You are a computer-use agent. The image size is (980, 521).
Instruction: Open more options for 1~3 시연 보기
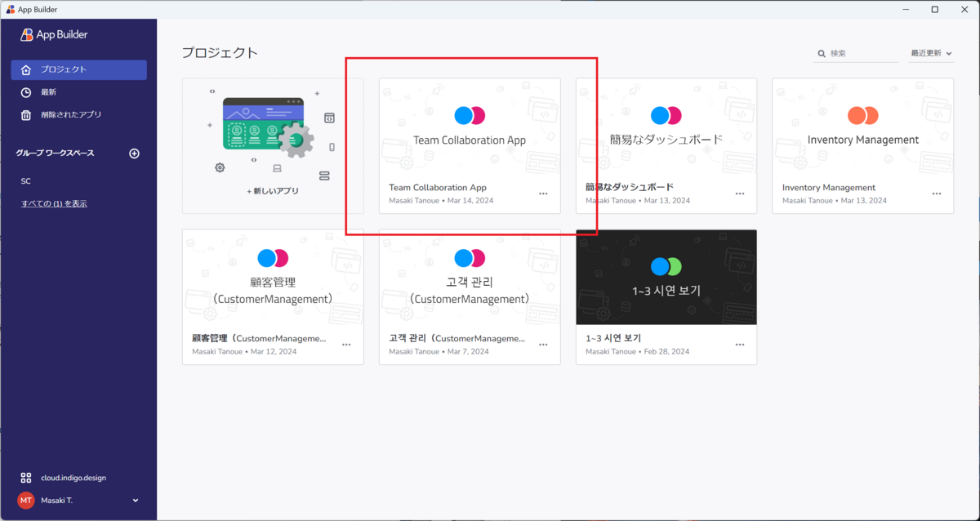(x=740, y=345)
